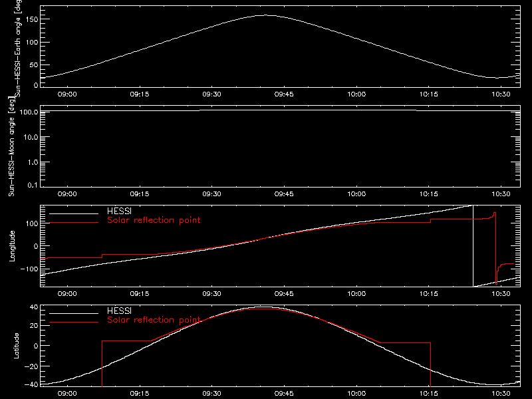
Task: Click the -40 tick on Latitude axis
Action: 31,385
